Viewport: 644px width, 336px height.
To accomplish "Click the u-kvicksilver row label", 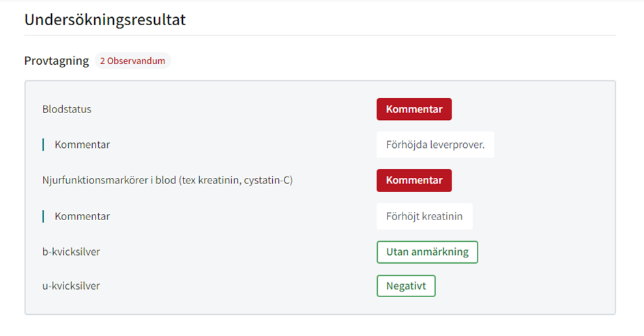I will pyautogui.click(x=71, y=286).
